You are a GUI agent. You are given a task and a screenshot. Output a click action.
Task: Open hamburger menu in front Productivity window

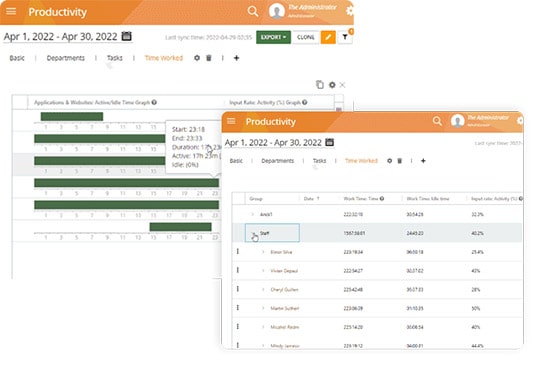coord(231,121)
